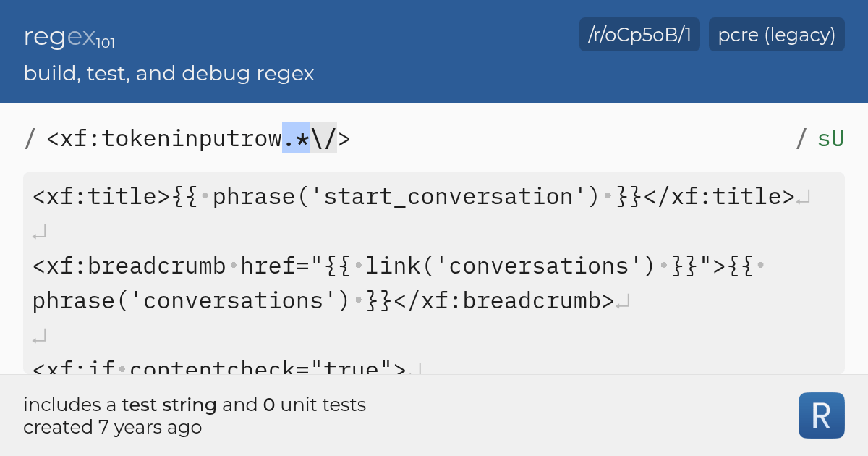868x456 pixels.
Task: Toggle the highlighted .* quantifier selection
Action: (x=295, y=138)
